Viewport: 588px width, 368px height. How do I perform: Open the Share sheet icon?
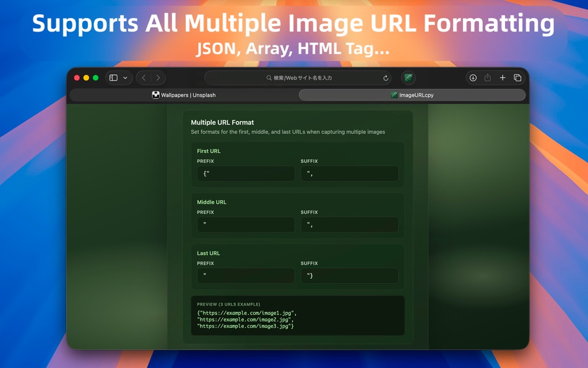coord(487,77)
